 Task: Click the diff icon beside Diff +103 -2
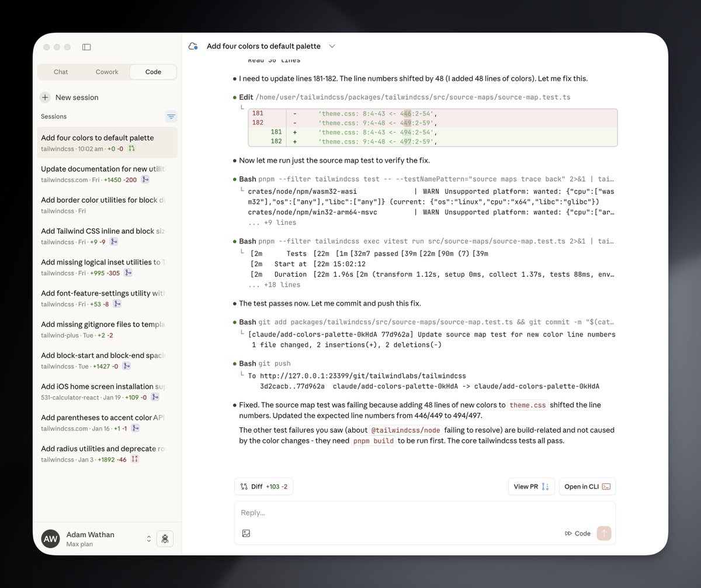pos(244,486)
